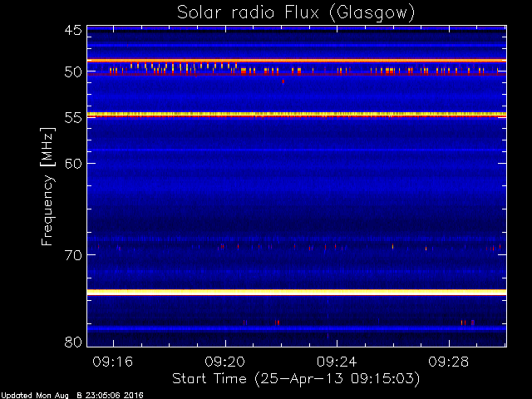
Task: Click the bright yellow band near 55 MHz
Action: pyautogui.click(x=297, y=115)
